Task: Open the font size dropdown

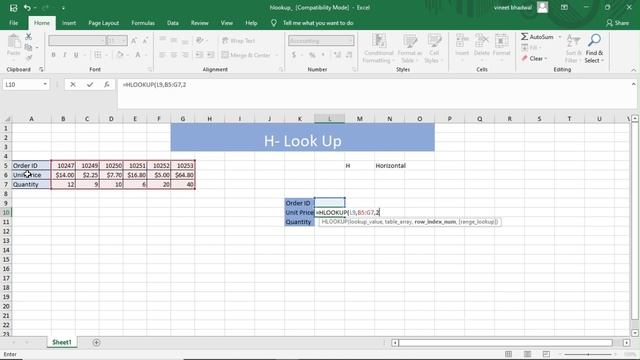Action: (124, 41)
